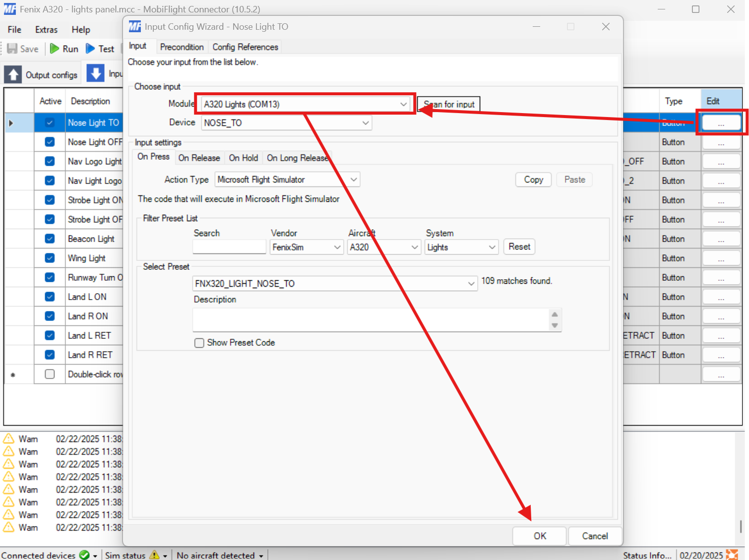Image resolution: width=749 pixels, height=560 pixels.
Task: Click warning icon of first Warn log entry
Action: click(x=8, y=439)
